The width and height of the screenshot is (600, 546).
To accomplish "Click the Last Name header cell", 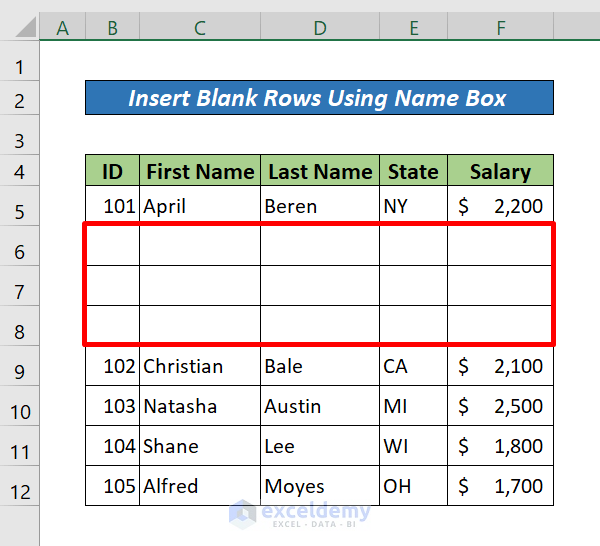I will 320,171.
